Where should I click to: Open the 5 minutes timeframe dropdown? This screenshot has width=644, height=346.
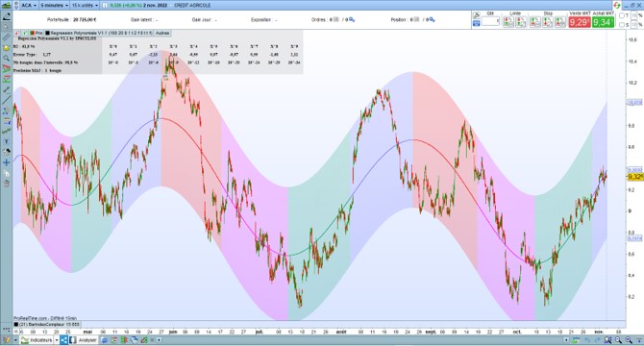[x=54, y=6]
